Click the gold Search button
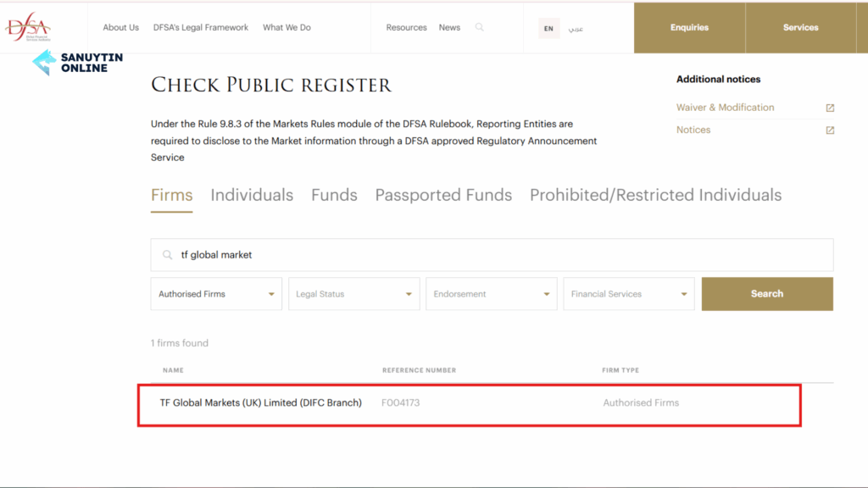 pyautogui.click(x=767, y=294)
